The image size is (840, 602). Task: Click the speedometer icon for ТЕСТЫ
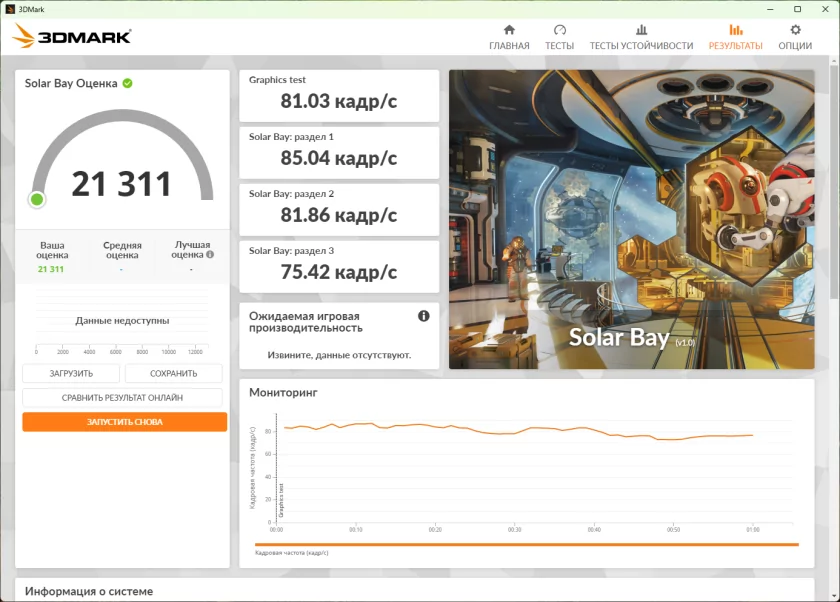click(559, 30)
